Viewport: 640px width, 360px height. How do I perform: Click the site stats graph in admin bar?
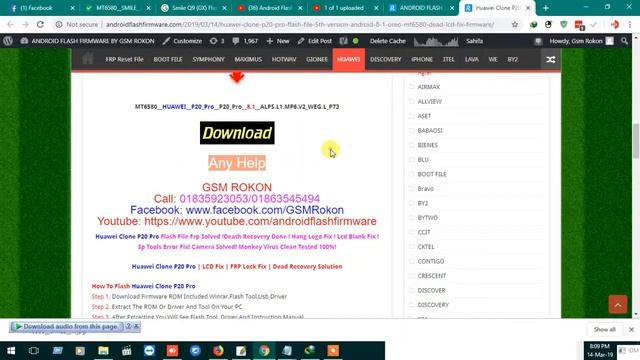[x=436, y=41]
